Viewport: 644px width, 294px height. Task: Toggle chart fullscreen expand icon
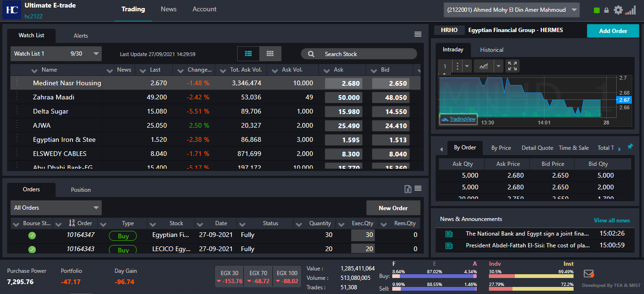512,66
